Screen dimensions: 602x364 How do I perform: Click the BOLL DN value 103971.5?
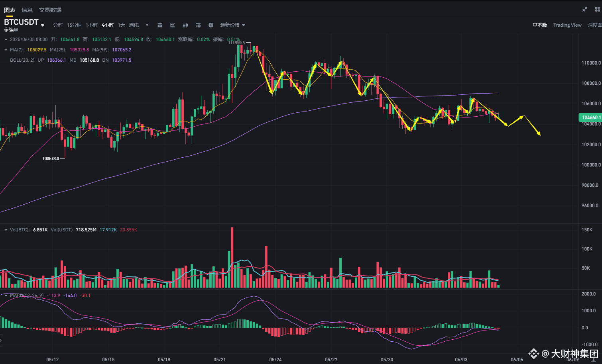122,60
